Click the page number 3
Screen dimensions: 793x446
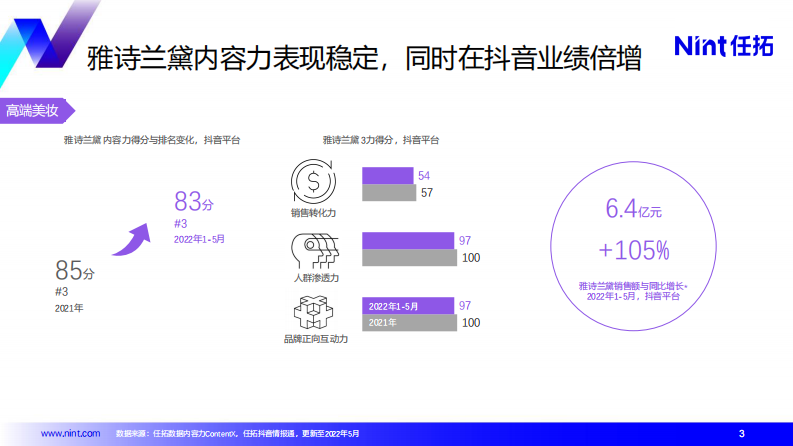coord(741,433)
